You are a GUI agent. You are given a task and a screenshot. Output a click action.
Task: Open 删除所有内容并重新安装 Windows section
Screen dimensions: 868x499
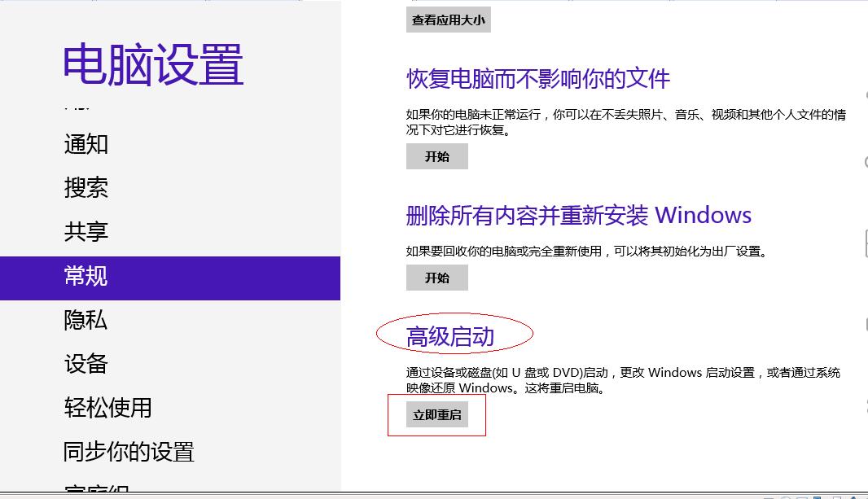coord(578,215)
